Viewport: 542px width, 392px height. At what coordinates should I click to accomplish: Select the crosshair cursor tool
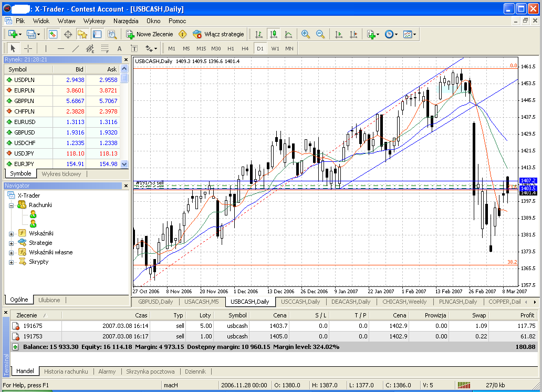tap(28, 48)
